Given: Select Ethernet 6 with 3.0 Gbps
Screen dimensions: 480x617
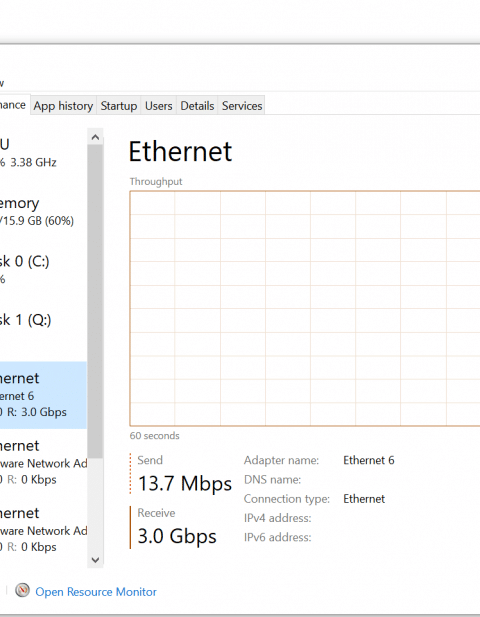Looking at the screenshot, I should 43,395.
